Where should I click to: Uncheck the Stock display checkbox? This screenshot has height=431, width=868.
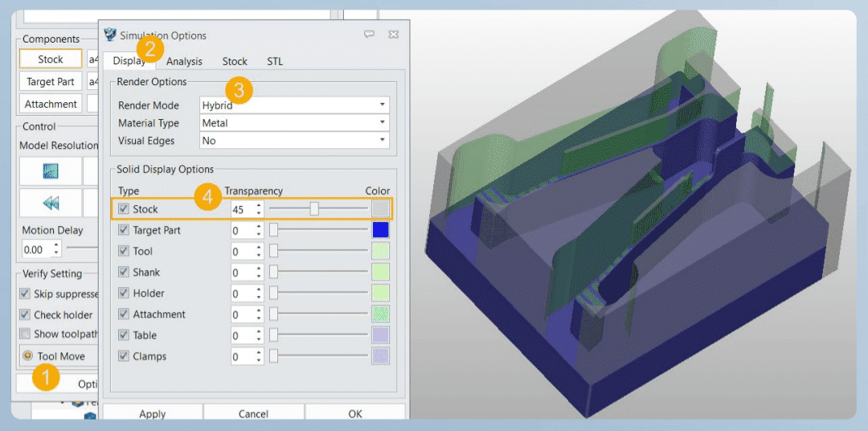click(124, 209)
